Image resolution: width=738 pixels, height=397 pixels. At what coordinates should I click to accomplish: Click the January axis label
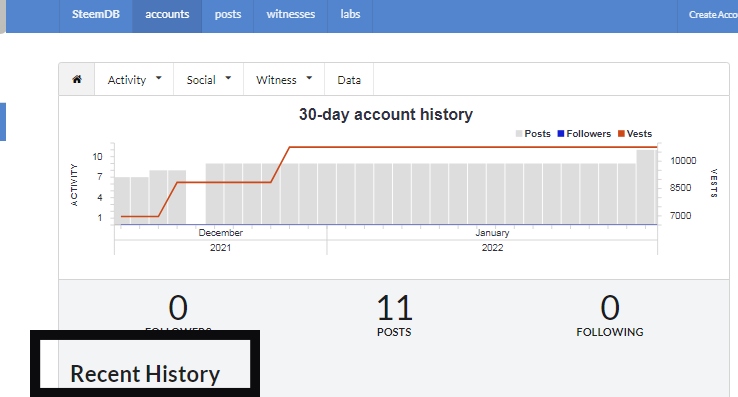492,233
